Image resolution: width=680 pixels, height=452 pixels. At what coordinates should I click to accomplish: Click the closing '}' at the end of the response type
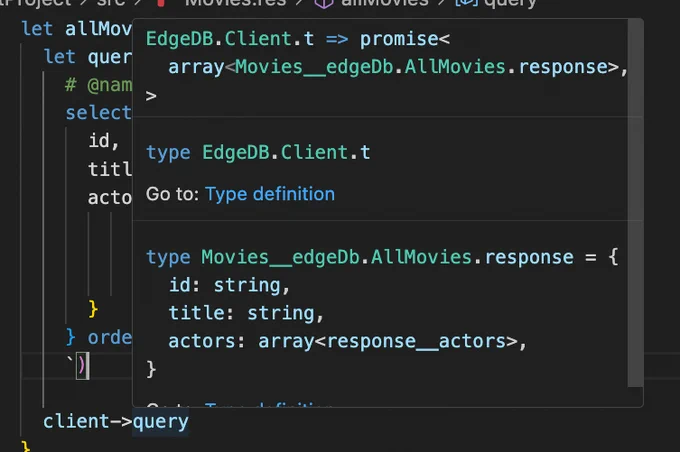point(151,369)
